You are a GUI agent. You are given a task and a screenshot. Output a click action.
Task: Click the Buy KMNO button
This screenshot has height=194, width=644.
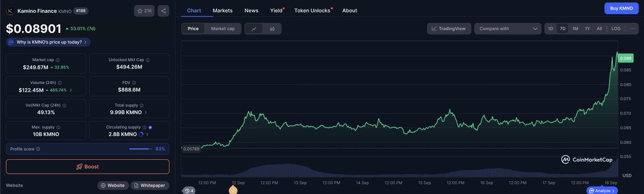click(621, 8)
